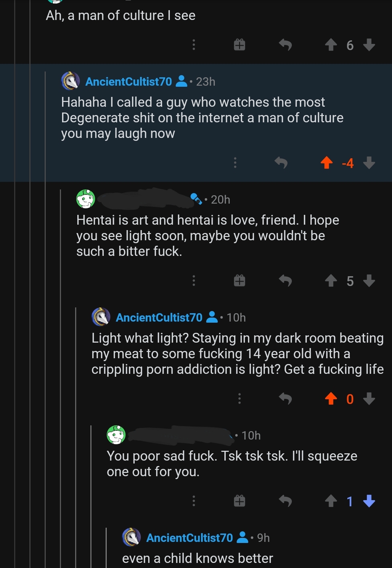Toggle the upvote on the -4 scored comment

click(327, 163)
